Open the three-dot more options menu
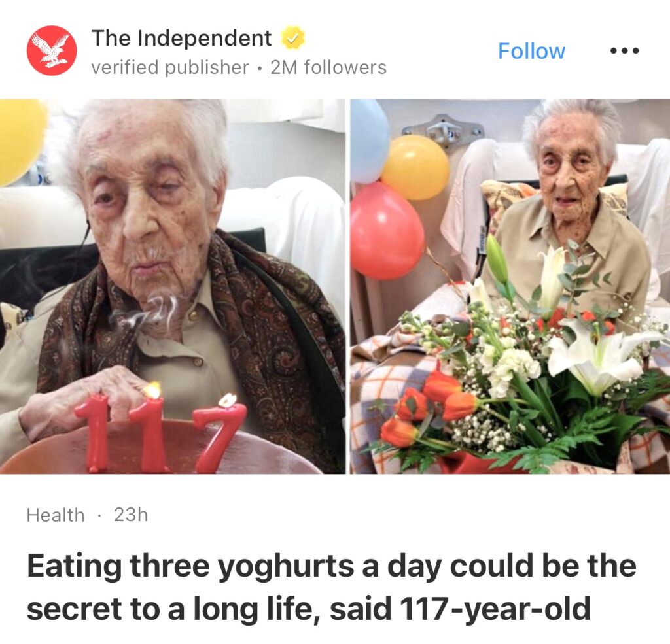This screenshot has width=670, height=644. (624, 51)
